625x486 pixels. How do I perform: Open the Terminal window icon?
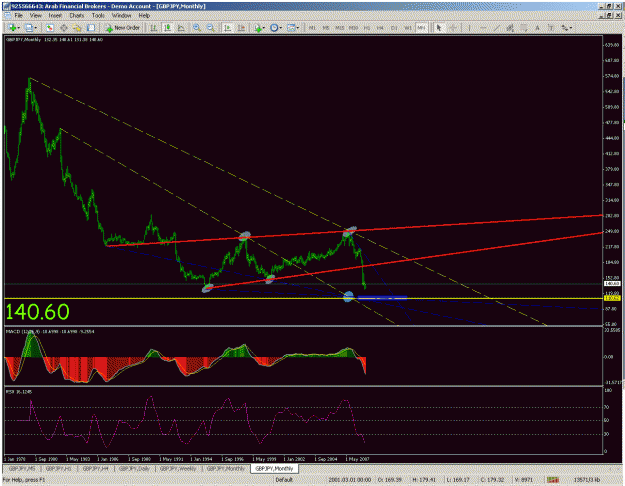tap(91, 28)
